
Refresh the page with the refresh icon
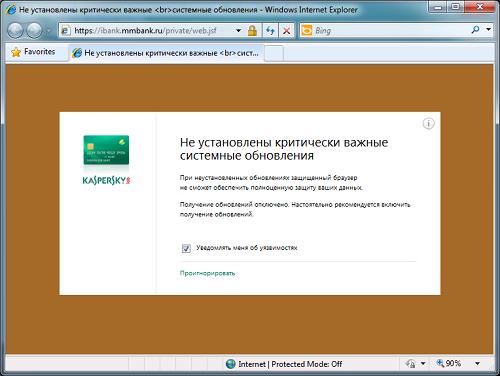(270, 31)
